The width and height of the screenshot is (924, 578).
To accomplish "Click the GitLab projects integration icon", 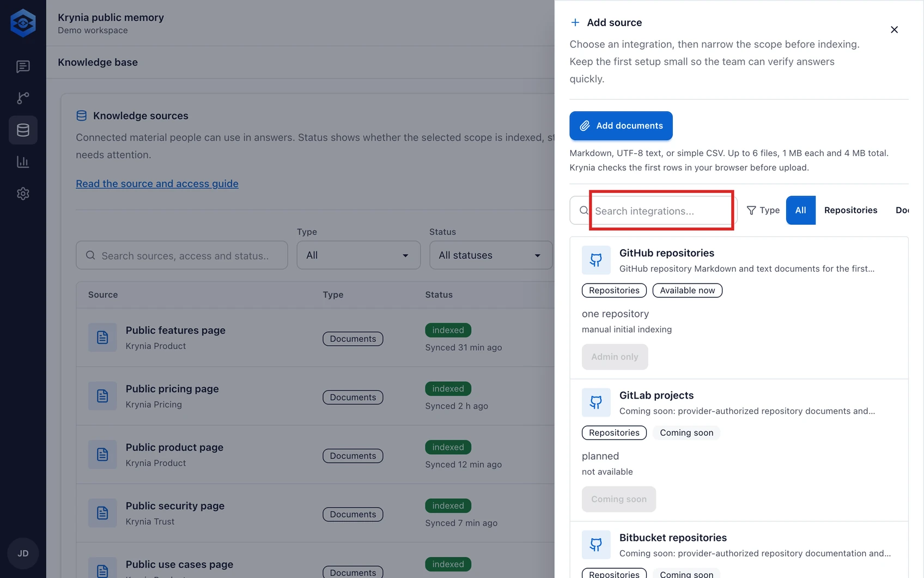I will point(596,402).
